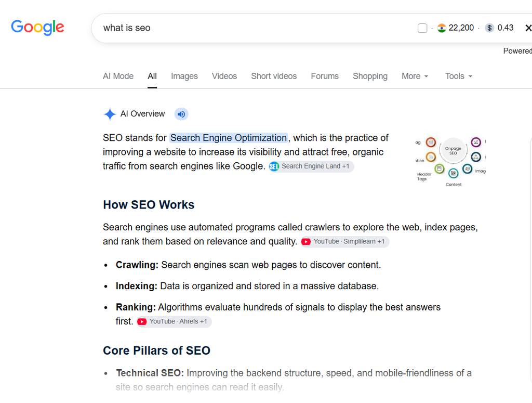The width and height of the screenshot is (532, 403).
Task: Click the 22,200 search volume value
Action: click(461, 28)
